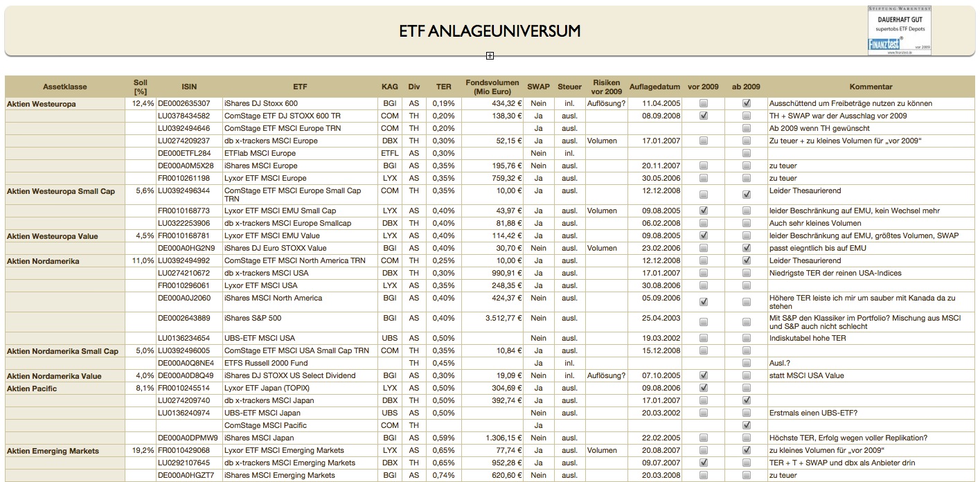Image resolution: width=980 pixels, height=482 pixels.
Task: Click the 'Auflösung?' risk cell for iShares DJ Stoxx 600
Action: click(606, 103)
